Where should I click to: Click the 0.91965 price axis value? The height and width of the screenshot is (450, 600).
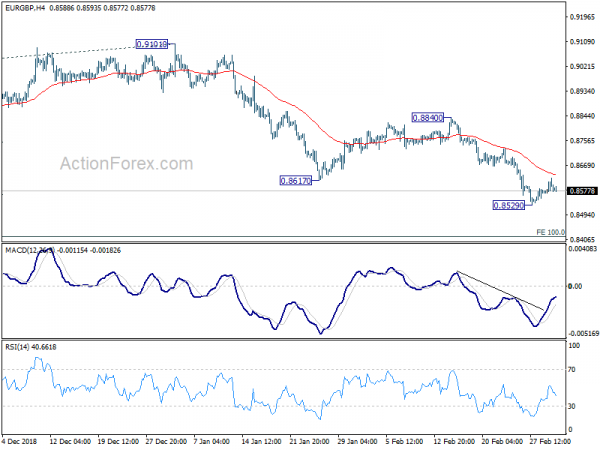pos(582,17)
